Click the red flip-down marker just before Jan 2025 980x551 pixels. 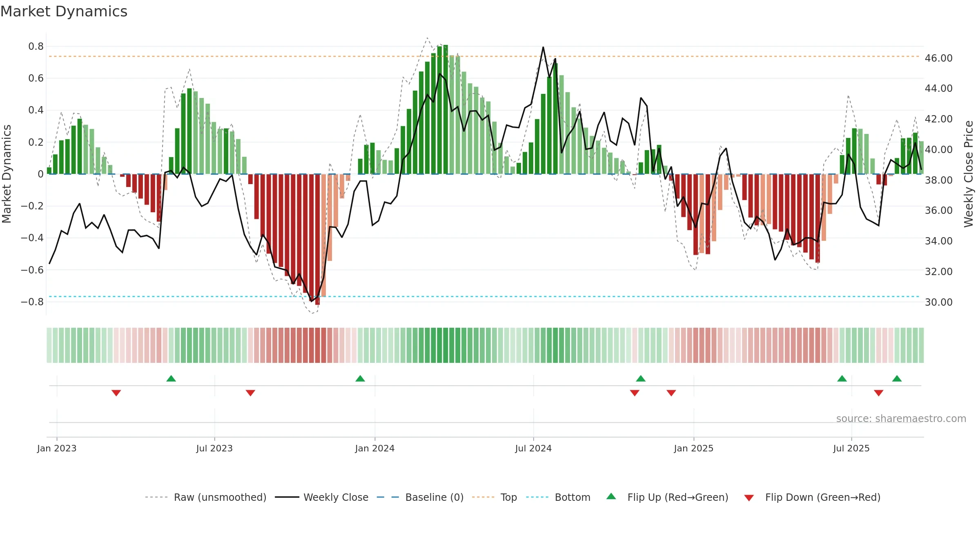point(671,393)
